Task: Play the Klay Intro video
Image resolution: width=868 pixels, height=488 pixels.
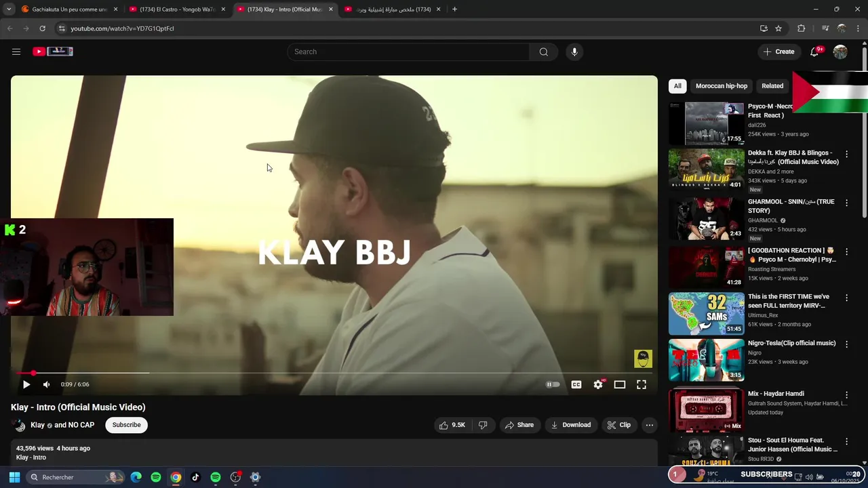Action: click(x=26, y=384)
